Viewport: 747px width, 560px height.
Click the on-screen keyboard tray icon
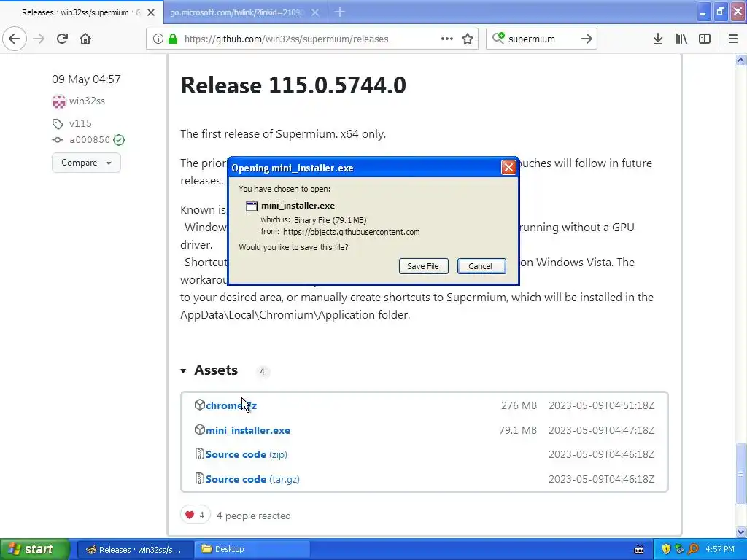point(639,550)
